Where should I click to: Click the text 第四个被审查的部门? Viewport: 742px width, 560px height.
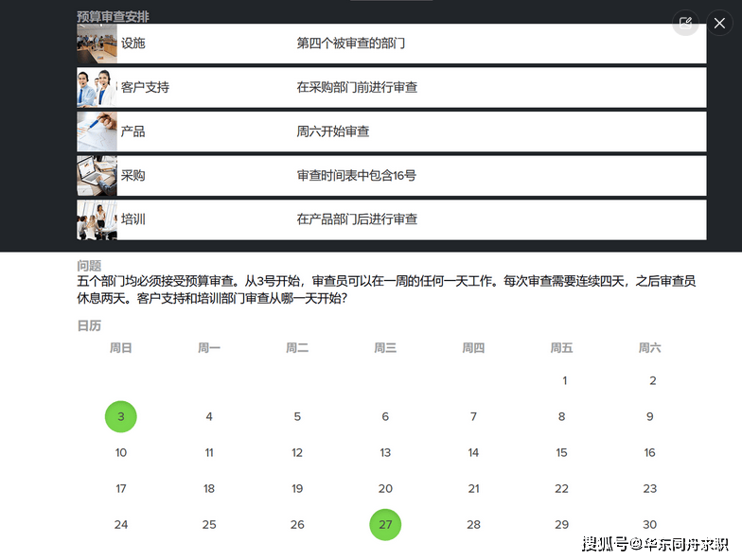point(350,44)
